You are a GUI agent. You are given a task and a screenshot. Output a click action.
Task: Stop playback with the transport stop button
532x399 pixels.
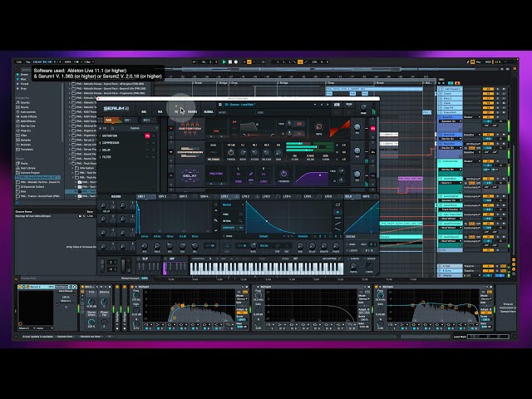[x=230, y=62]
